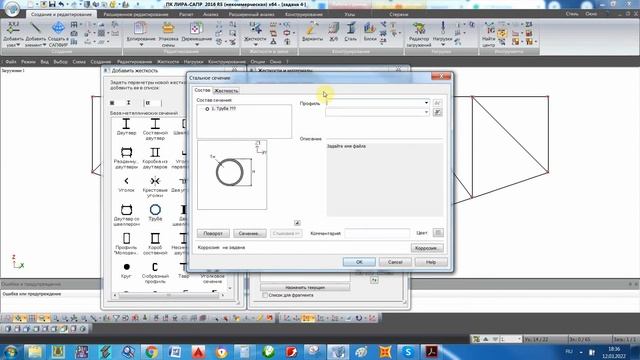Confirm the dialog with OK

tap(359, 262)
